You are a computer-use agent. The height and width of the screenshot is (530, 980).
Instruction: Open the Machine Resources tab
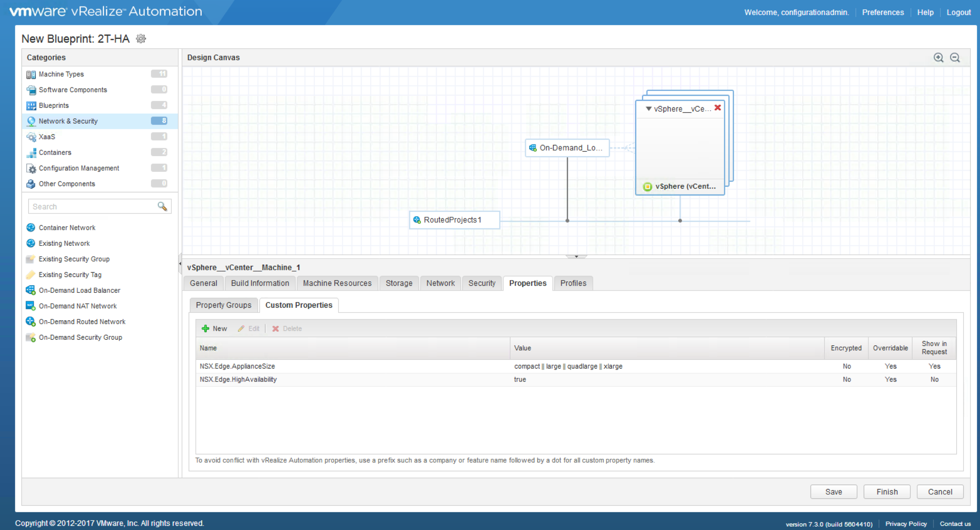(337, 283)
